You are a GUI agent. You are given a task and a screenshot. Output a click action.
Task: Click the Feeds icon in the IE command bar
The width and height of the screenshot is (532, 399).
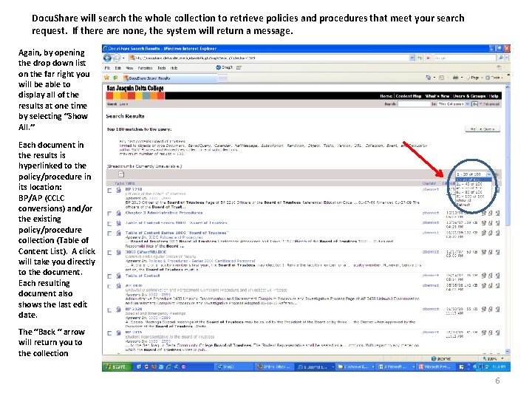pos(441,78)
